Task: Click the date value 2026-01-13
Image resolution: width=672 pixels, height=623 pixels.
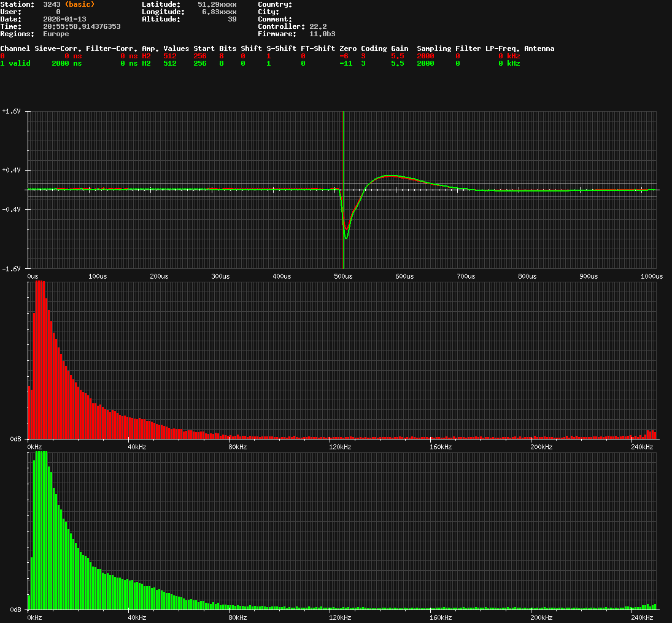Action: pos(64,19)
